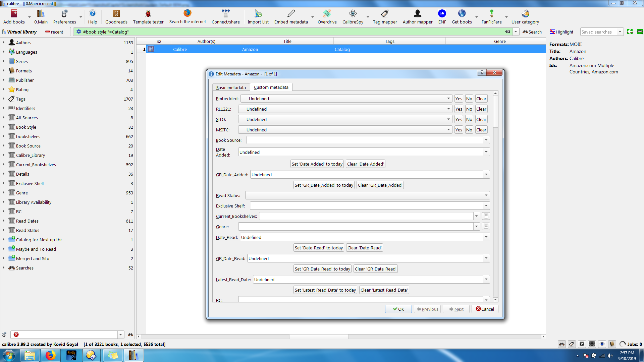Clear the MSITC field value
The height and width of the screenshot is (362, 644).
pyautogui.click(x=481, y=130)
